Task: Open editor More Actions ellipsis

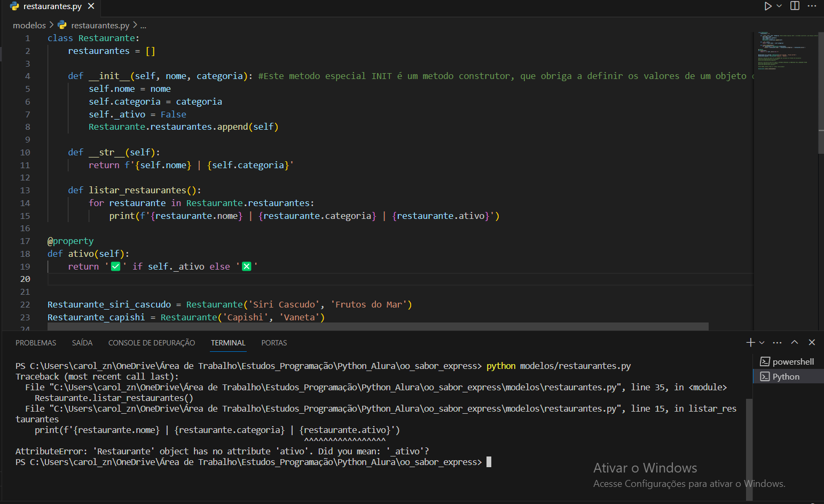Action: click(812, 6)
